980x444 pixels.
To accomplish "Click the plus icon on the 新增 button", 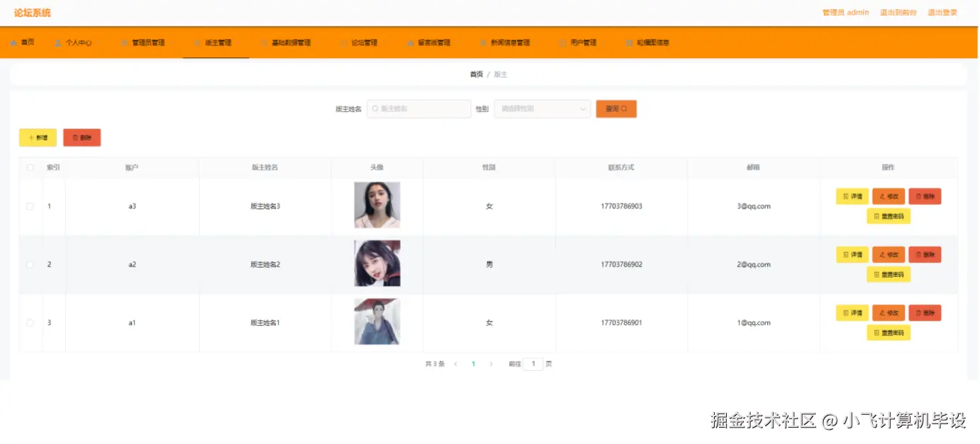I will pos(31,137).
